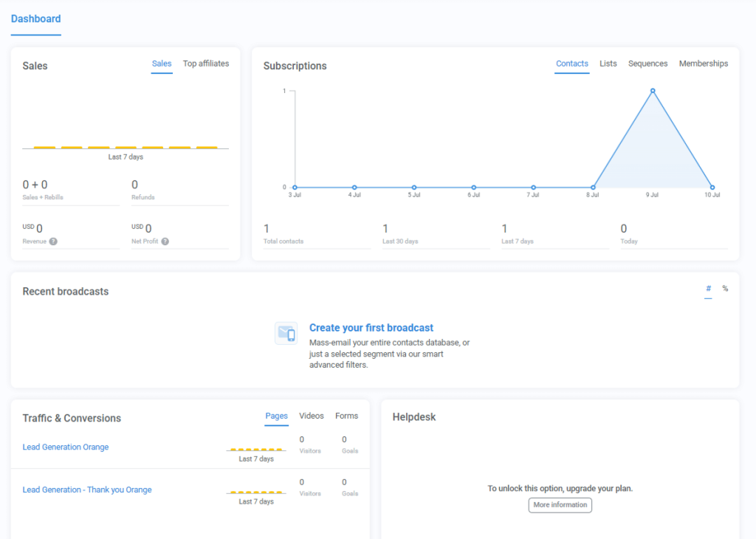The height and width of the screenshot is (539, 756).
Task: Open the Forms tab in Traffic & Conversions
Action: pyautogui.click(x=346, y=416)
